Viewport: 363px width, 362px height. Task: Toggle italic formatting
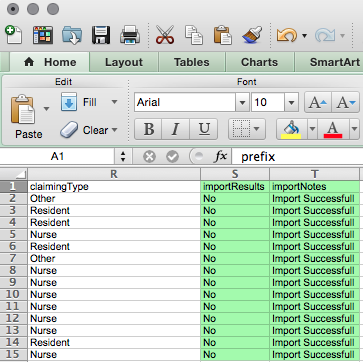[176, 129]
